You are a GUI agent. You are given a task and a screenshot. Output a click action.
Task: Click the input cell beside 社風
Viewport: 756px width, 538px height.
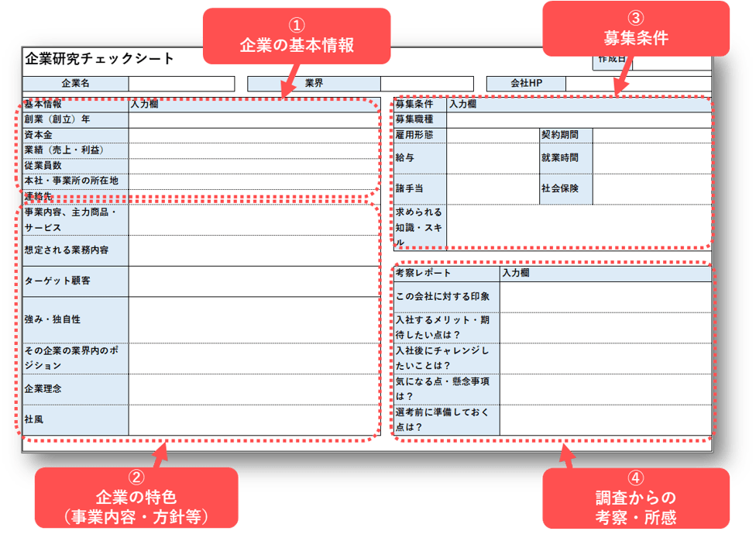(x=254, y=420)
